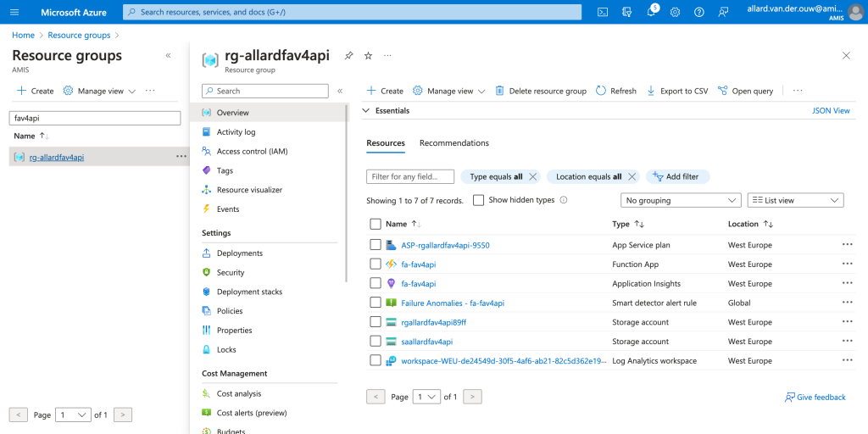Open the ASP-rgallardfav4api-9550 resource link

point(445,245)
